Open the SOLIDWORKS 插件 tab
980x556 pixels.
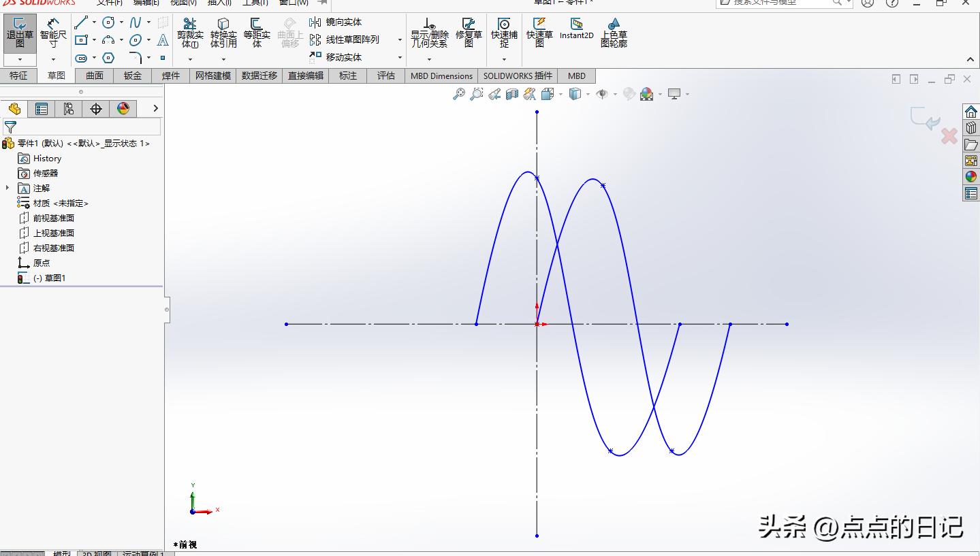coord(518,76)
